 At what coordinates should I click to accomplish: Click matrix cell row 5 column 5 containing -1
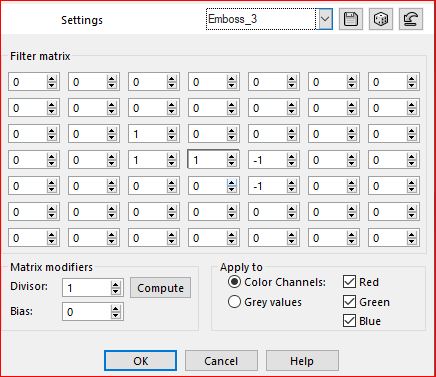coord(267,186)
